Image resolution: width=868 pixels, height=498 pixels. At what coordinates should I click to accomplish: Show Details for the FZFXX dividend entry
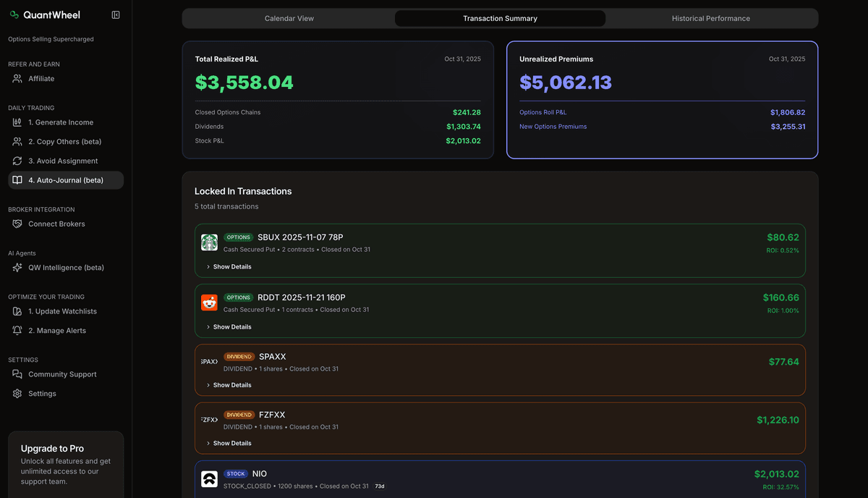pos(229,442)
